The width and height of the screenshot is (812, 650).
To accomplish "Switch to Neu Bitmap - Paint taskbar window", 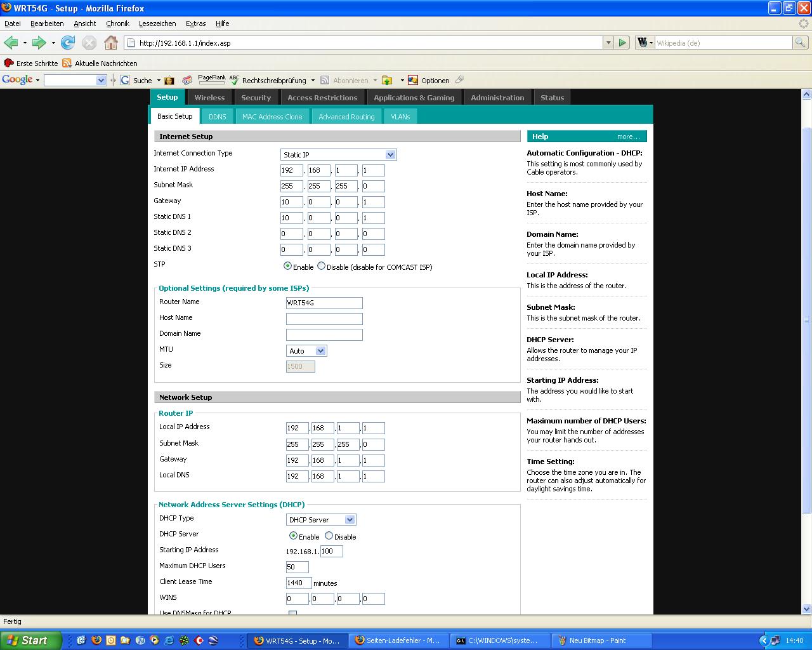I will point(601,640).
